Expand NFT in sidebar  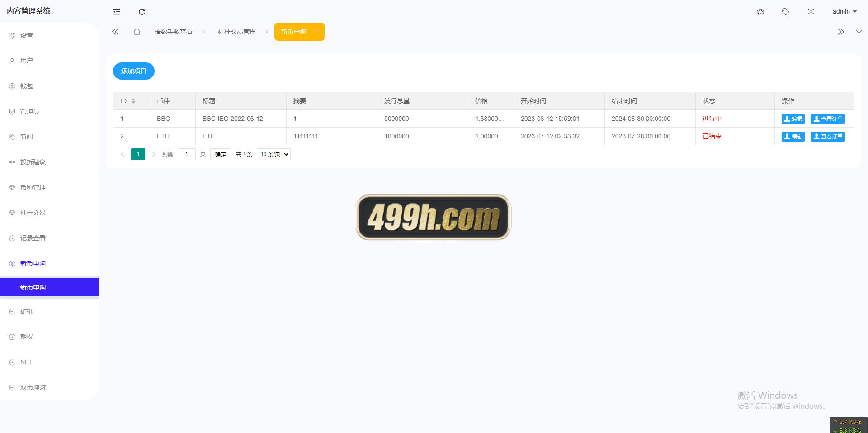pyautogui.click(x=50, y=362)
